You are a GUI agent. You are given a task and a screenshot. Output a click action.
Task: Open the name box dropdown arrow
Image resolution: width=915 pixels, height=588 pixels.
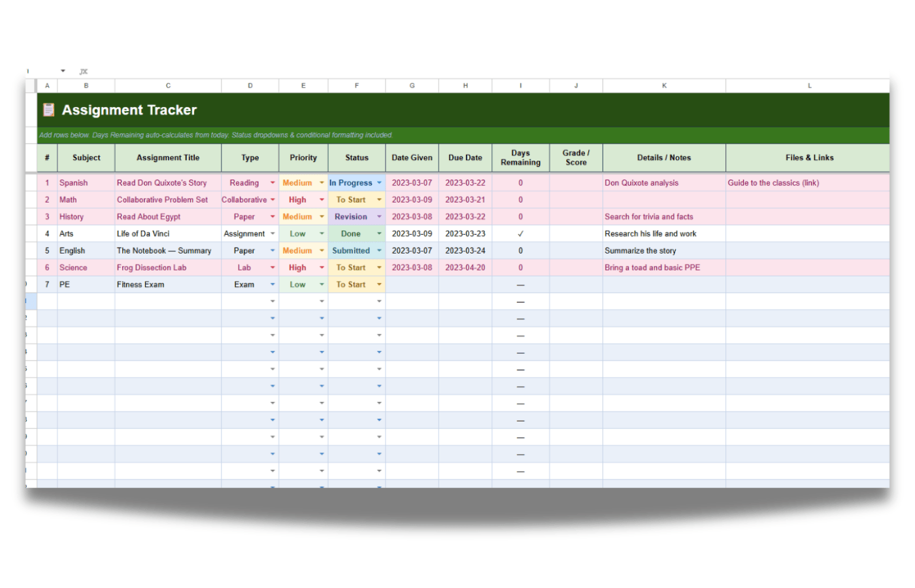(63, 71)
